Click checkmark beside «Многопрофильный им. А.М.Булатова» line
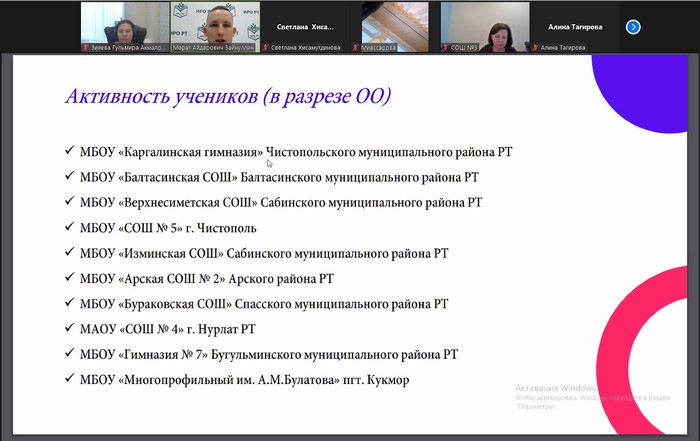The width and height of the screenshot is (700, 441). click(69, 378)
